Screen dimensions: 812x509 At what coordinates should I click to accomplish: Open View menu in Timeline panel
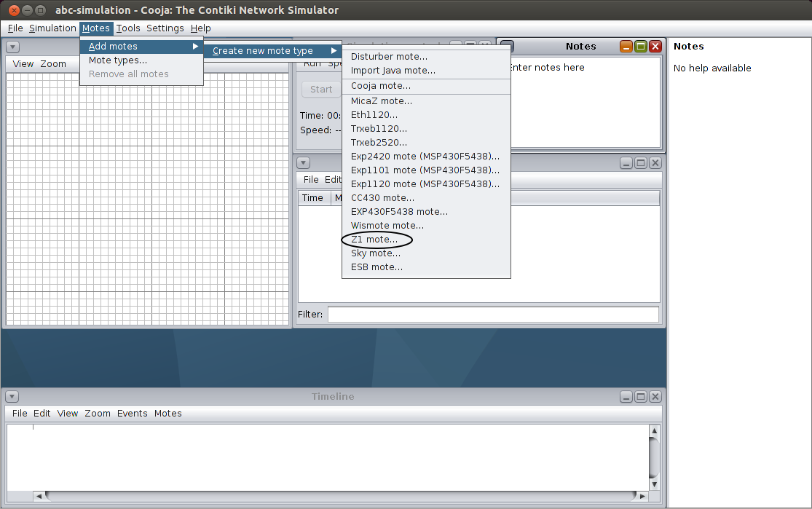67,413
